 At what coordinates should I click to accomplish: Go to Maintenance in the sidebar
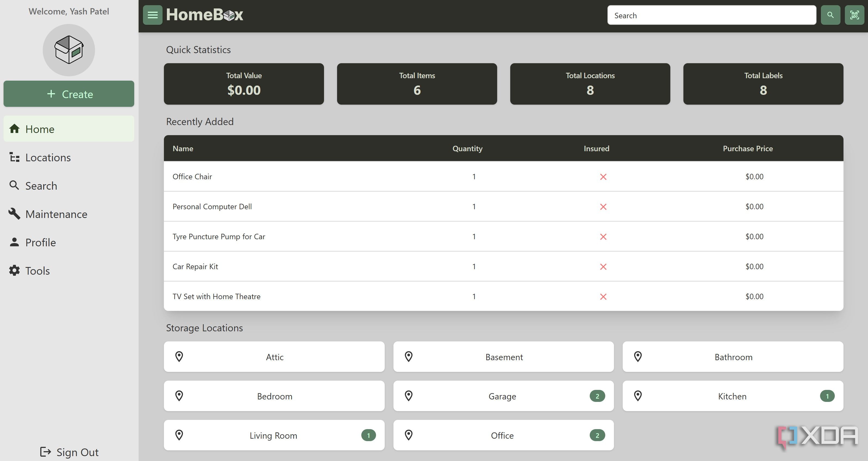pyautogui.click(x=69, y=214)
